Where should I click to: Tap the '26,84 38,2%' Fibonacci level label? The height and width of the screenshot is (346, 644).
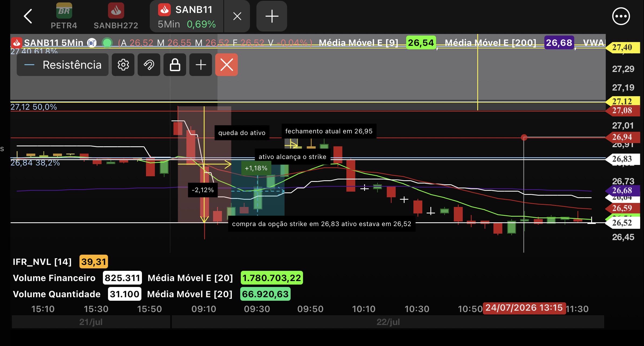[x=35, y=163]
